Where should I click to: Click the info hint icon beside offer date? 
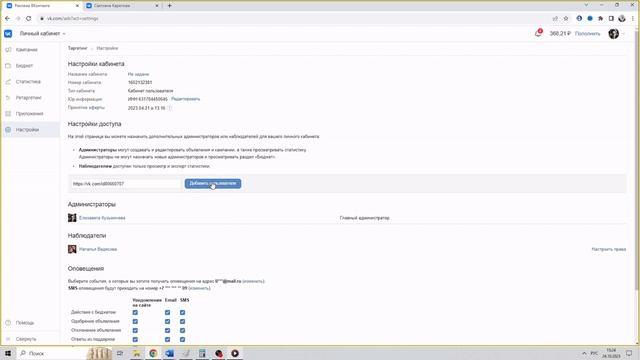coord(170,108)
